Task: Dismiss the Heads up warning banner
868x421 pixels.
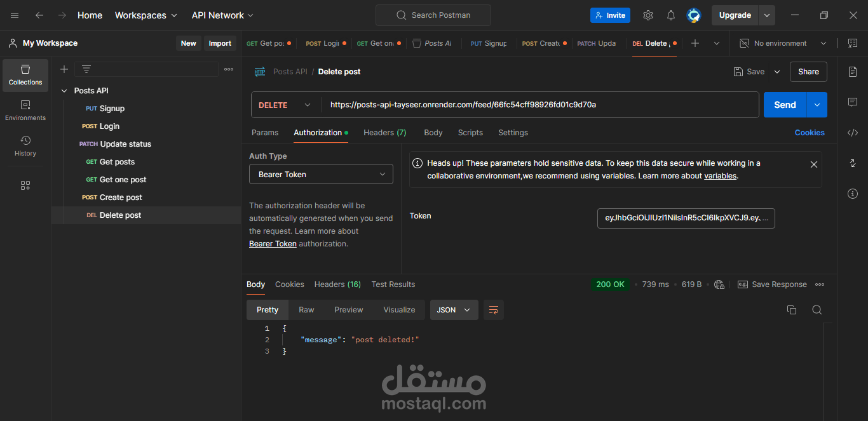Action: tap(814, 164)
